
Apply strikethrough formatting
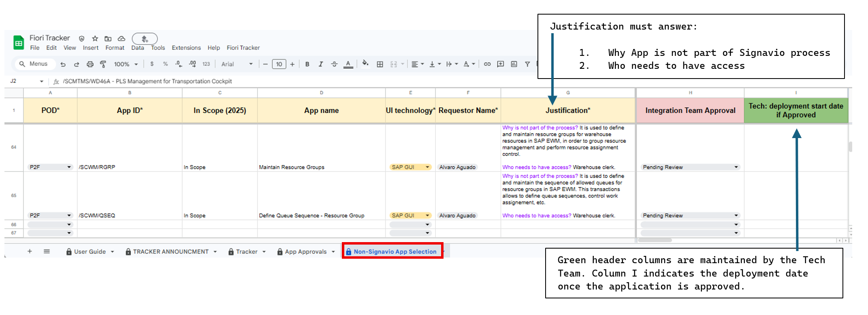tap(334, 64)
